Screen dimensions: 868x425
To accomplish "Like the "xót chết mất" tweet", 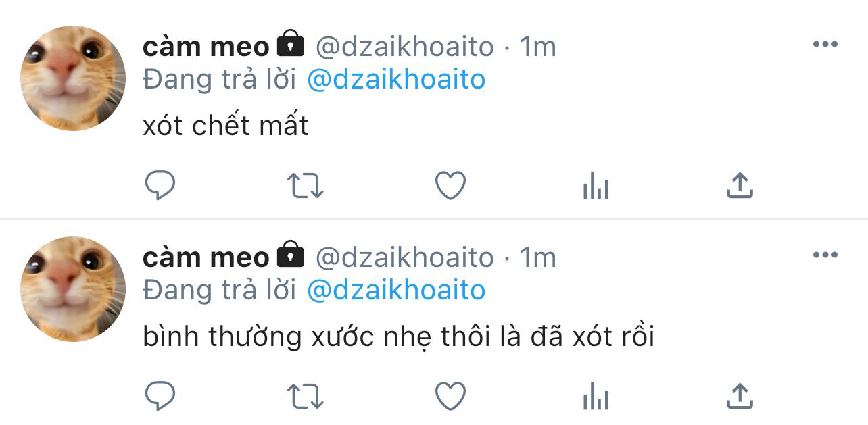I will [x=450, y=185].
